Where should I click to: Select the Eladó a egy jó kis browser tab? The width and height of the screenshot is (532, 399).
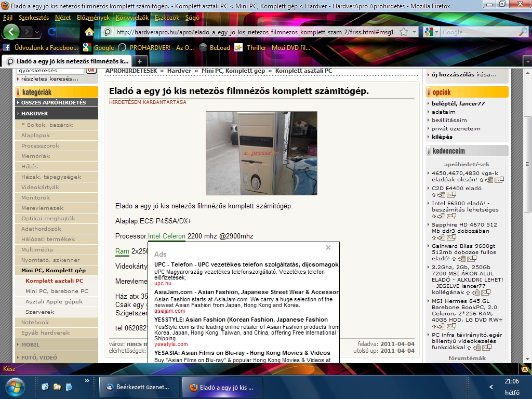(x=68, y=61)
